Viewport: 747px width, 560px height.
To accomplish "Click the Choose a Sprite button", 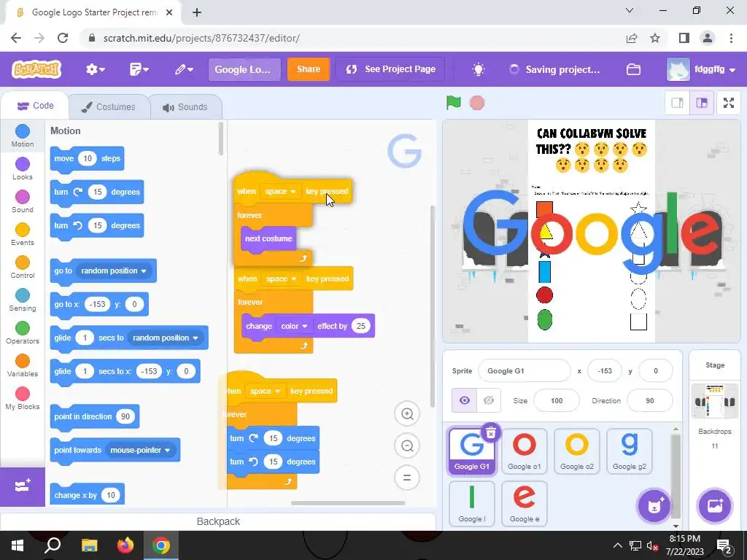I will coord(654,506).
